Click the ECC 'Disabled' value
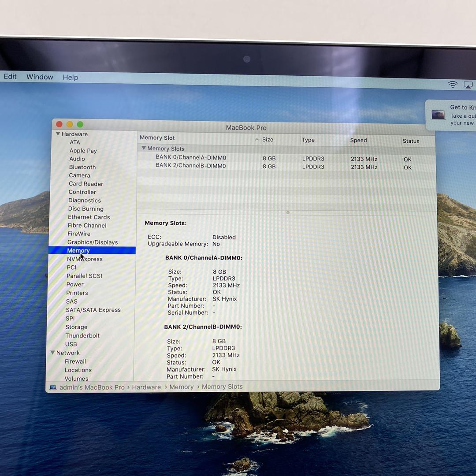This screenshot has height=476, width=476. click(x=224, y=237)
